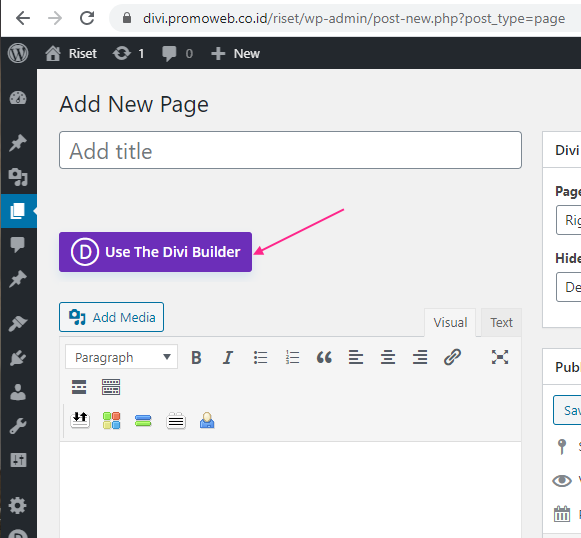581x538 pixels.
Task: Click the Save Draft button
Action: point(568,410)
